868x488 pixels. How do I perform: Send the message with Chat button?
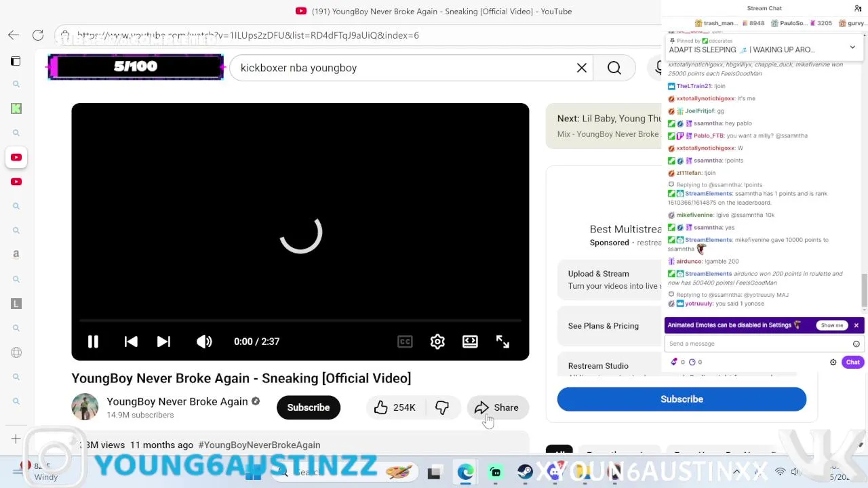[x=852, y=363]
